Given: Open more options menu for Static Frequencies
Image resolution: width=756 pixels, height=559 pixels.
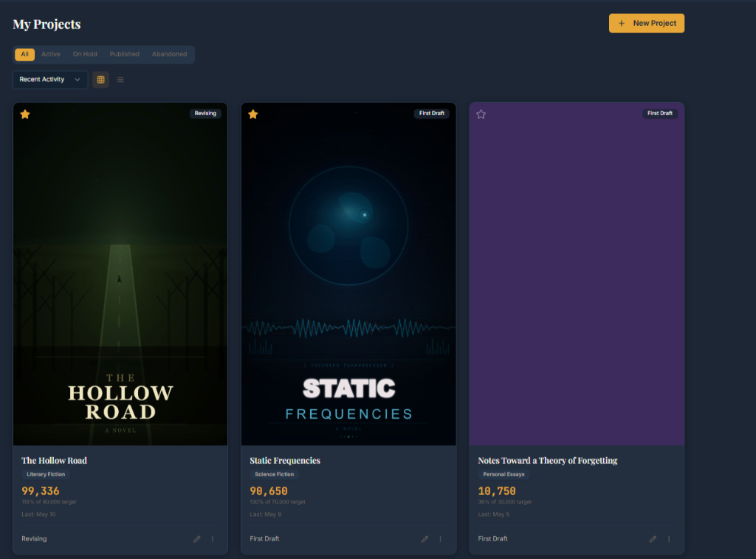Looking at the screenshot, I should click(x=441, y=539).
